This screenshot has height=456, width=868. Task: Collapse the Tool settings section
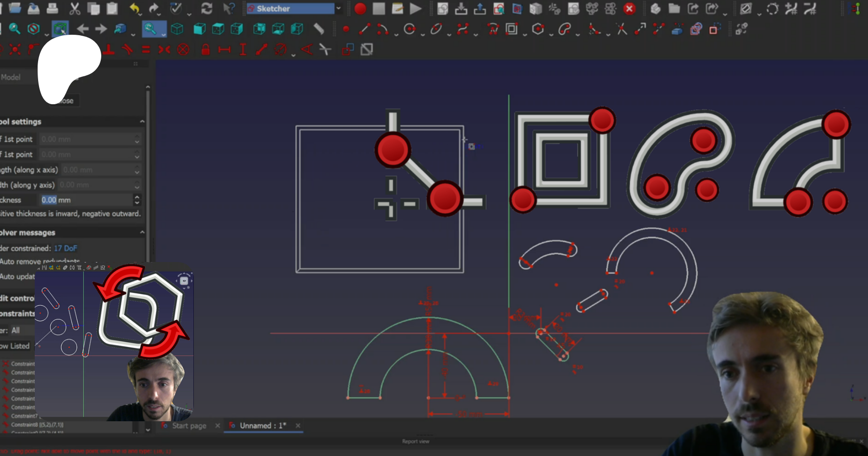142,122
